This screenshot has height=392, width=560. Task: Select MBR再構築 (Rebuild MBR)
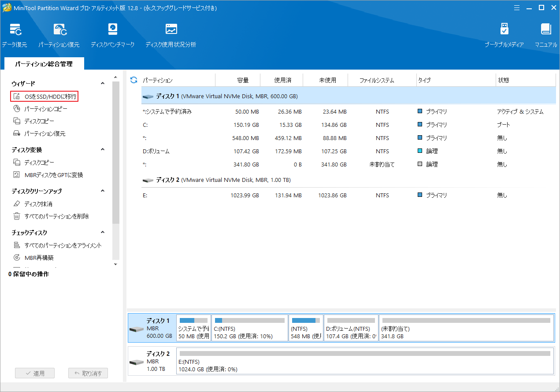(40, 257)
